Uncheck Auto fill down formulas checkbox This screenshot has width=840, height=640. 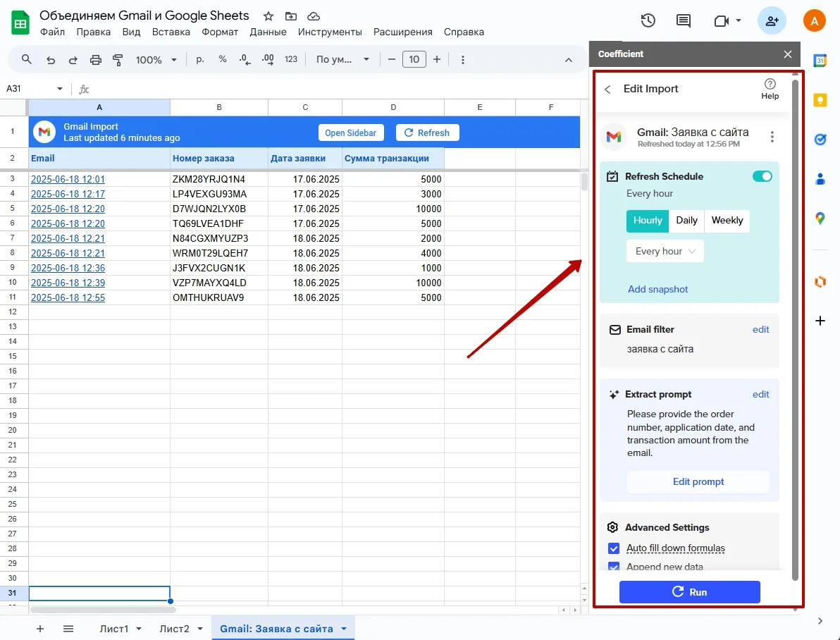pos(614,548)
